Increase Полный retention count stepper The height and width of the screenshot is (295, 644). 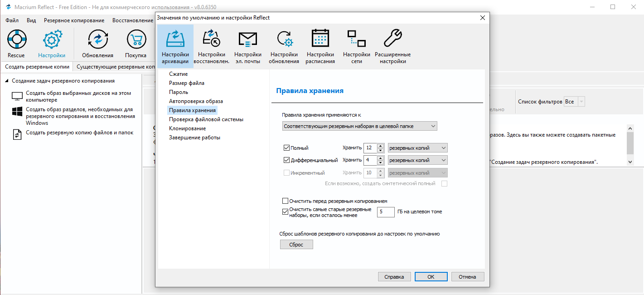381,146
